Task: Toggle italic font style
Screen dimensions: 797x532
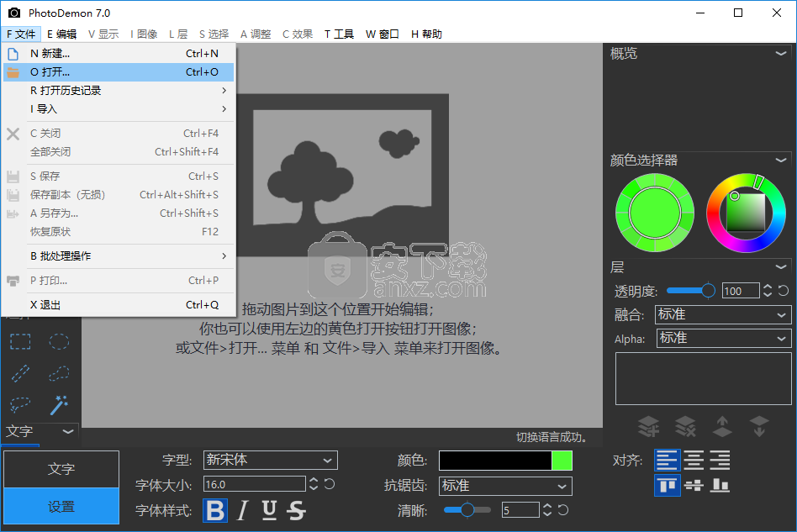Action: pos(243,510)
